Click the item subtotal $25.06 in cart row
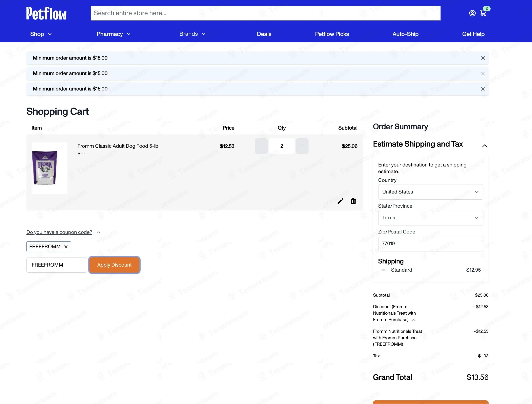This screenshot has height=404, width=532. tap(350, 146)
